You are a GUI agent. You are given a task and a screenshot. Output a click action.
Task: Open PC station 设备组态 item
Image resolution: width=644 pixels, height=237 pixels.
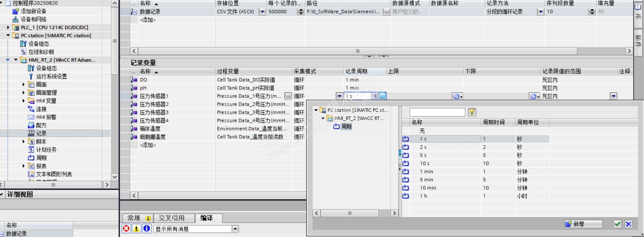[x=38, y=44]
